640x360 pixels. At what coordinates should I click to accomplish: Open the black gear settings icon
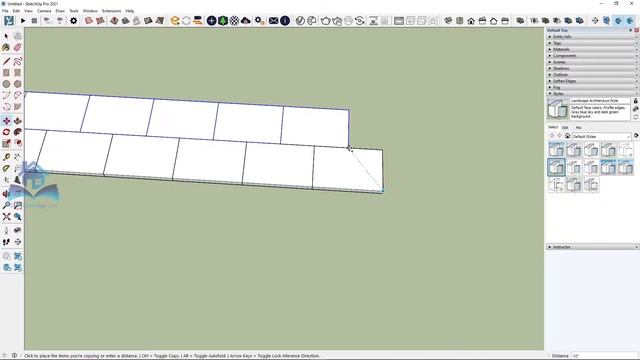tap(73, 20)
